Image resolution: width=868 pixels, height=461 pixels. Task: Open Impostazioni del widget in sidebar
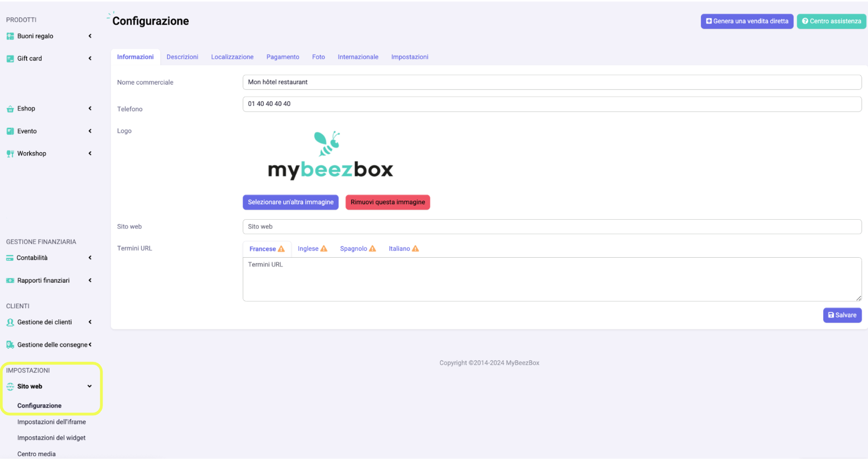[x=52, y=438]
